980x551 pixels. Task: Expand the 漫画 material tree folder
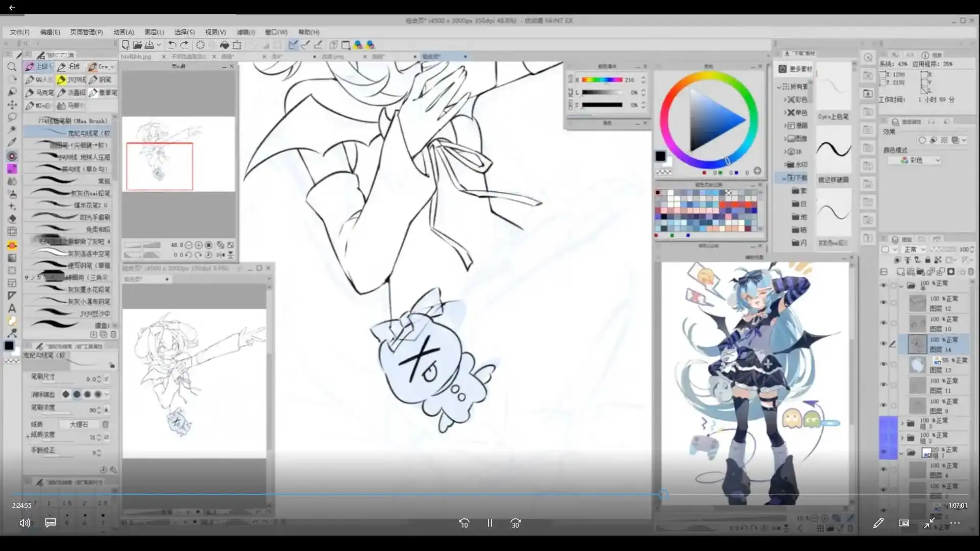[x=786, y=126]
